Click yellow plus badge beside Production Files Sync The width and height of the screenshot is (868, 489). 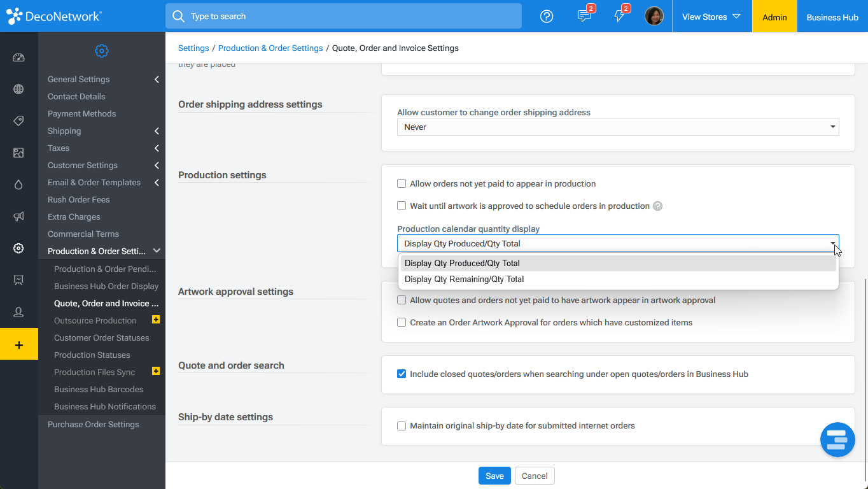point(156,371)
